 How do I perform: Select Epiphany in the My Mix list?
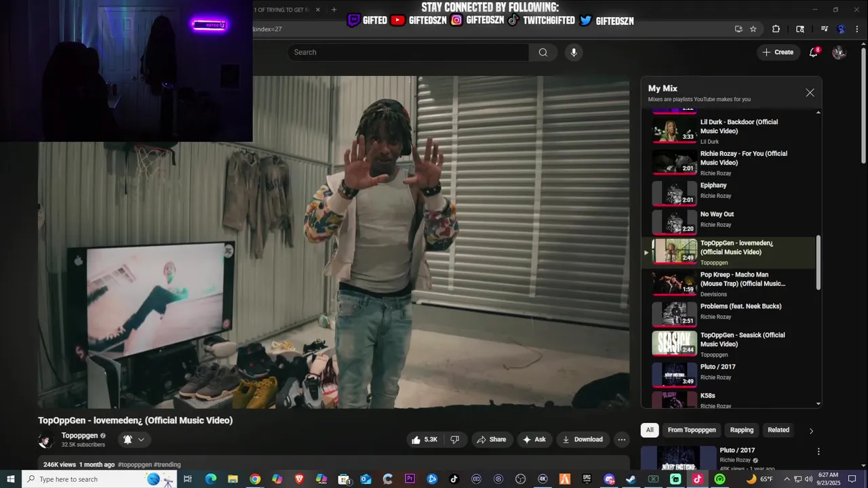point(734,192)
